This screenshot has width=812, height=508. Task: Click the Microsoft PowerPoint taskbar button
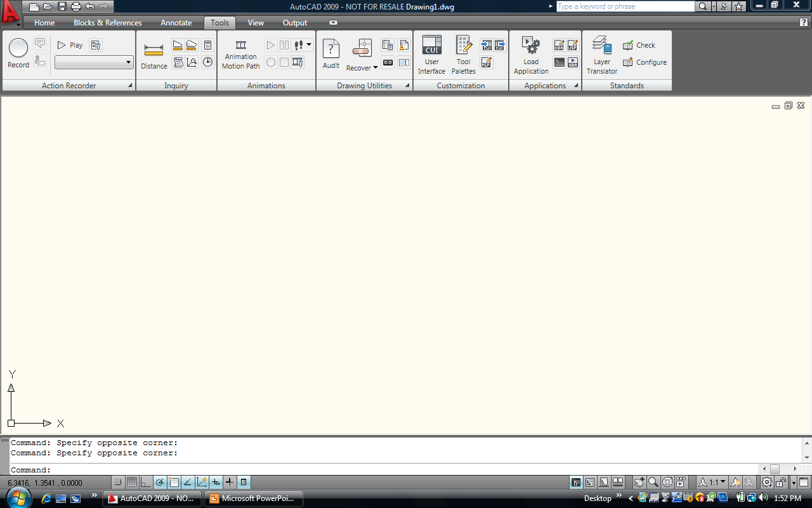(x=254, y=498)
